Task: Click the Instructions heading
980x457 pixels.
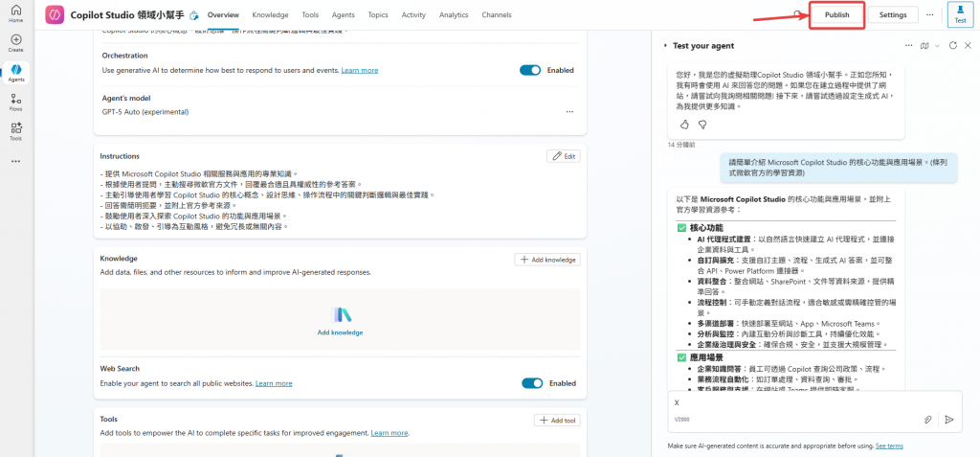Action: click(120, 156)
